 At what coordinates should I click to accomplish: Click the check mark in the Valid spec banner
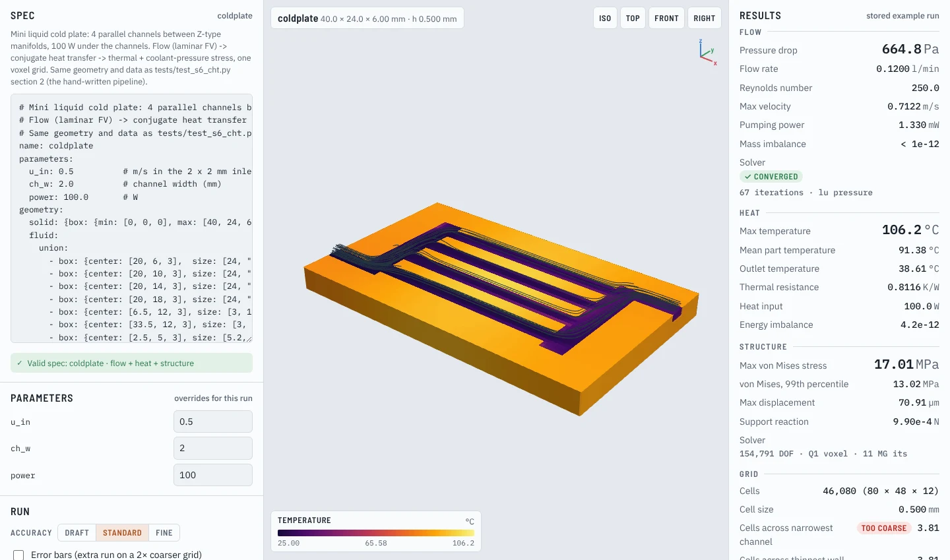pos(19,363)
